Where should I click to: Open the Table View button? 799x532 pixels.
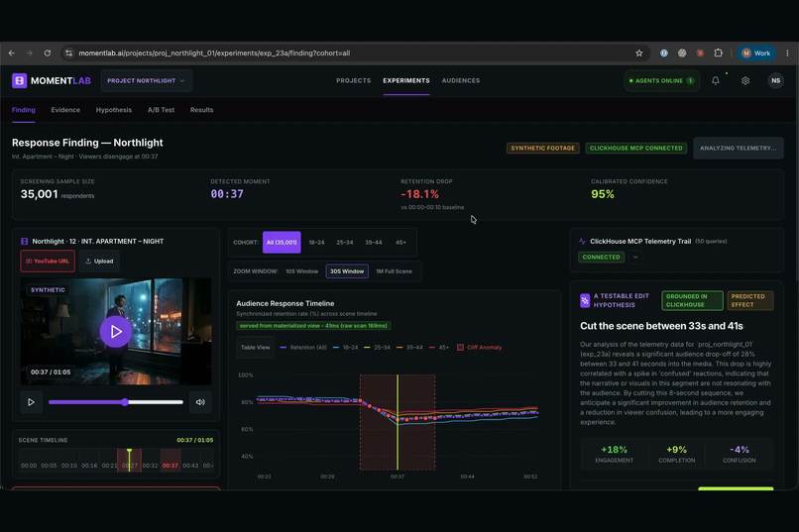click(x=256, y=347)
